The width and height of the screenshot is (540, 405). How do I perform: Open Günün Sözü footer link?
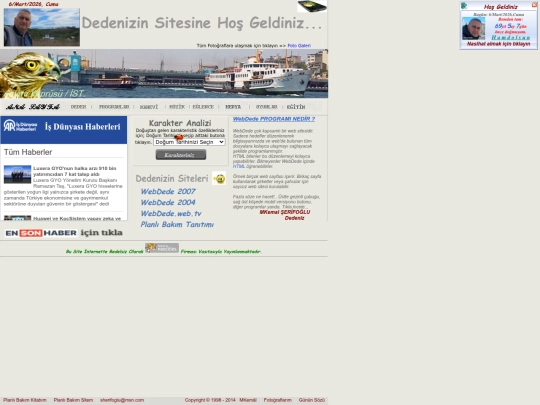point(312,400)
